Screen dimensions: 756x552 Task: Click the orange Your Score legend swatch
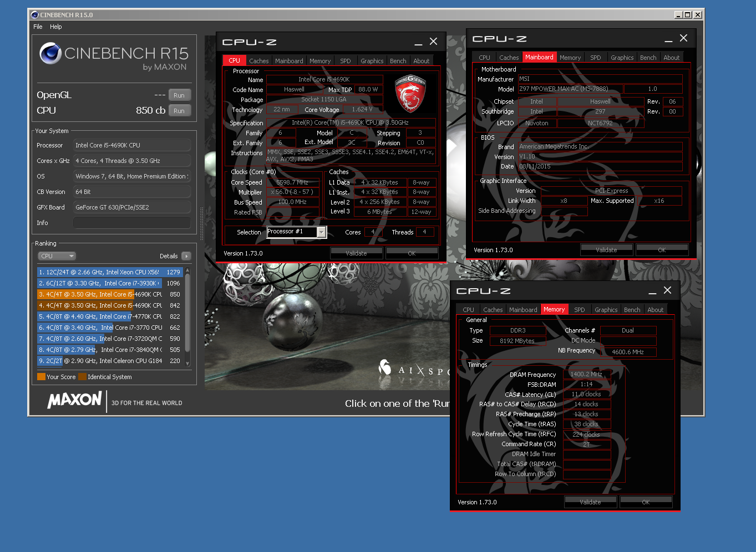[x=41, y=377]
